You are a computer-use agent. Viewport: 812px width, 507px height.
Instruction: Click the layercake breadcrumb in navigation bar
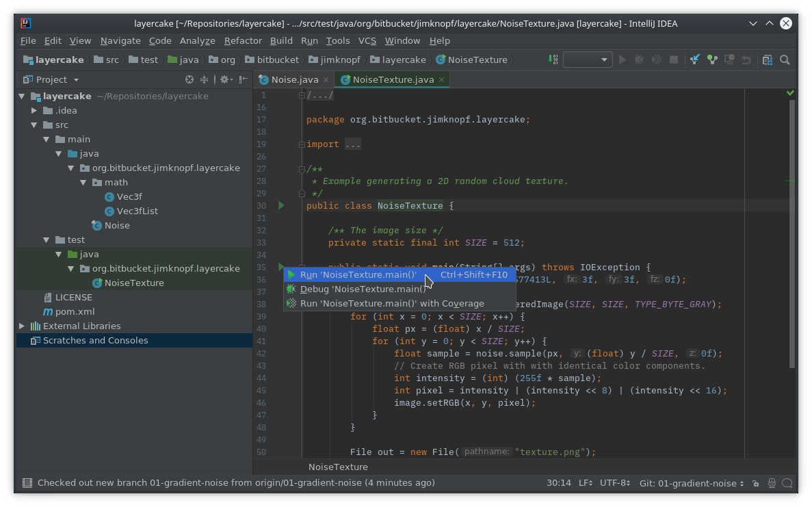pos(53,60)
